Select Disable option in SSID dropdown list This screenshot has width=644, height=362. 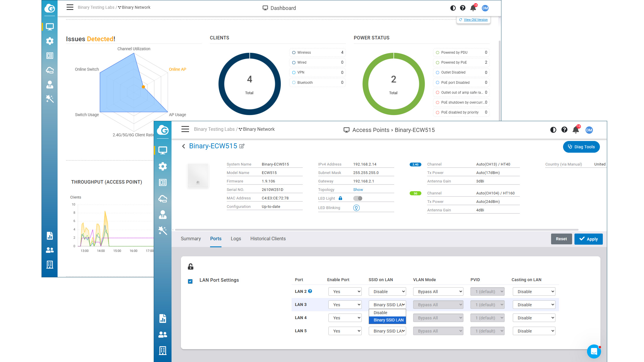coord(387,313)
